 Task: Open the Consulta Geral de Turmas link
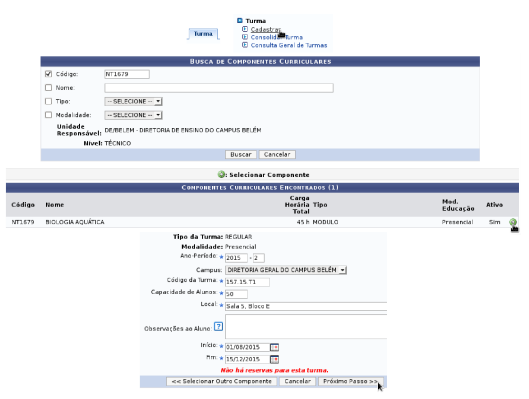coord(289,45)
